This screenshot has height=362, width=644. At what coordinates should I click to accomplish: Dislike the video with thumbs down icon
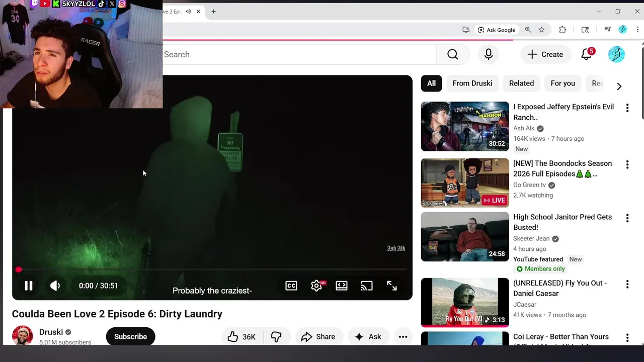click(276, 337)
